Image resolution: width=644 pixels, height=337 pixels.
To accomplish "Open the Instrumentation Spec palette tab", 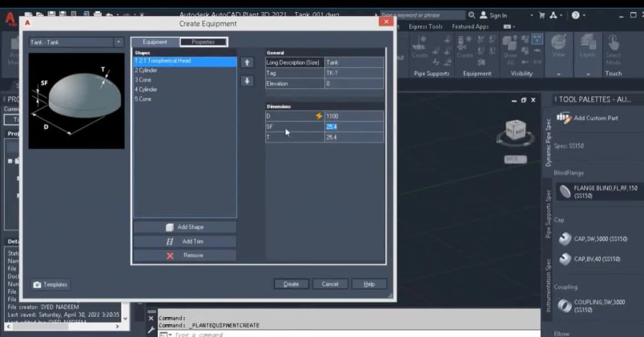I will (548, 285).
